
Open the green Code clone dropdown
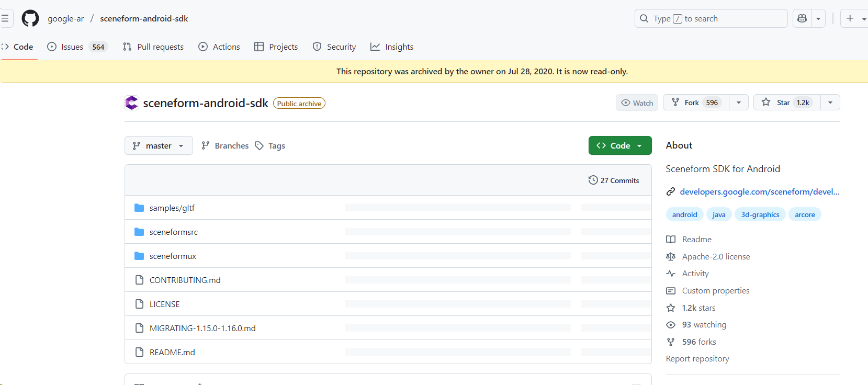[x=620, y=145]
